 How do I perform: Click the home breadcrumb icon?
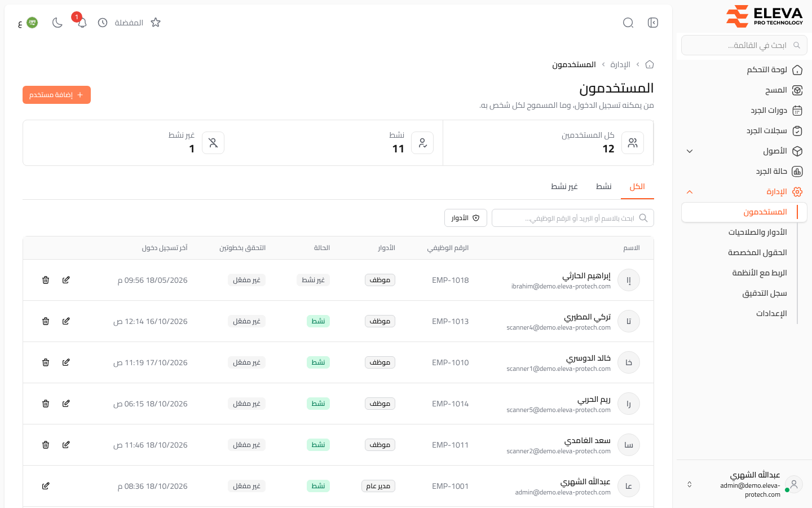(650, 64)
